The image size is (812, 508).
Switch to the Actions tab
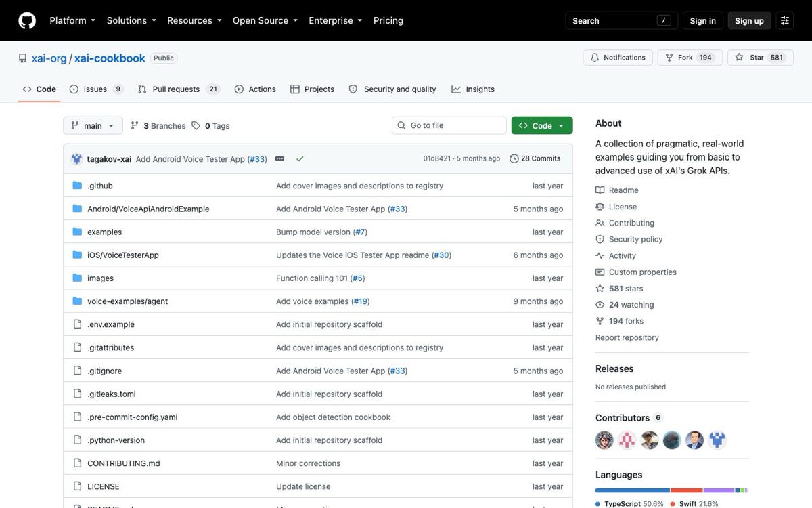tap(255, 89)
